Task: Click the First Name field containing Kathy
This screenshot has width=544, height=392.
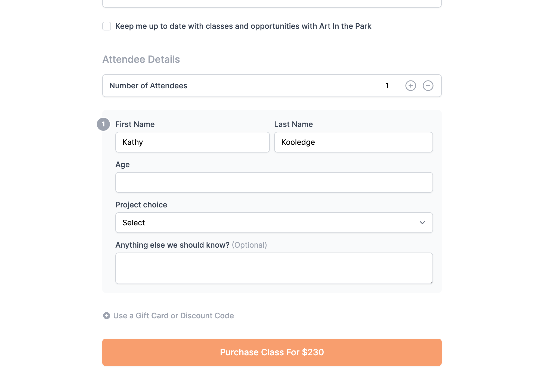Action: point(192,142)
